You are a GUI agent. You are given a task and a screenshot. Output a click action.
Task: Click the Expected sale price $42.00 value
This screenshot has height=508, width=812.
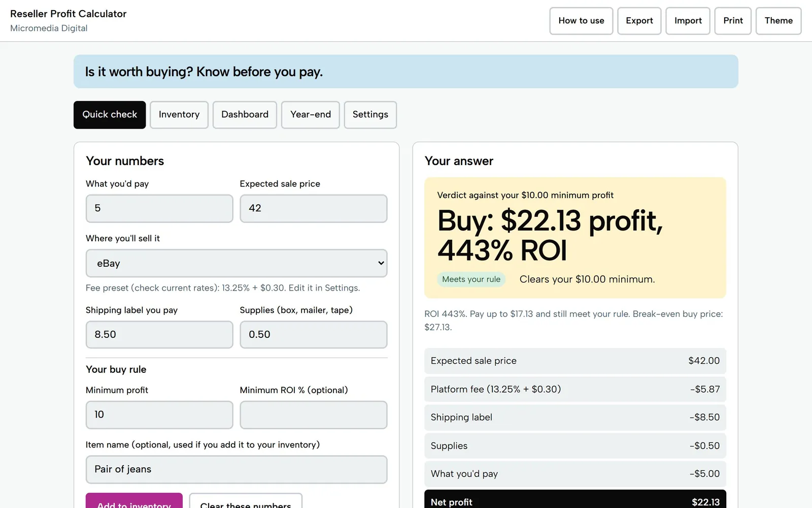(704, 361)
